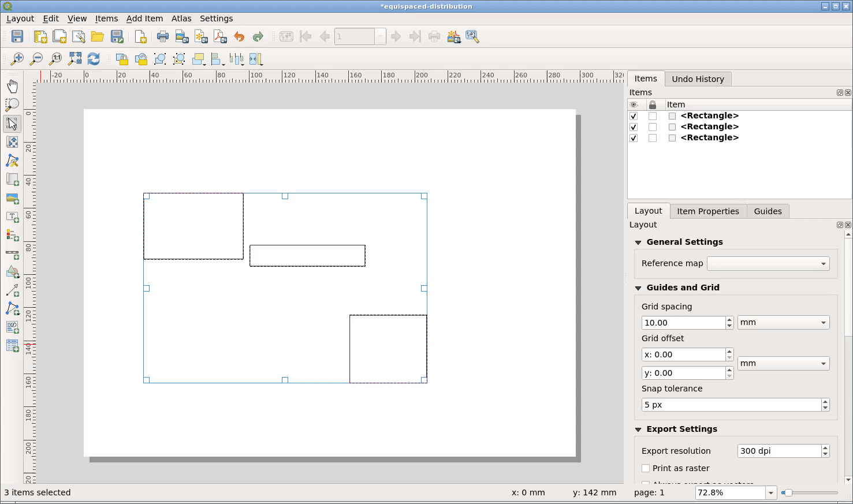This screenshot has width=853, height=504.
Task: Toggle visibility of topmost Rectangle item
Action: (x=634, y=116)
